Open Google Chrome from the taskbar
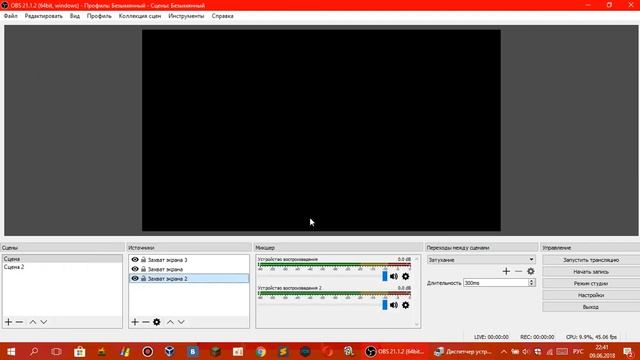The width and height of the screenshot is (640, 360). click(x=260, y=351)
